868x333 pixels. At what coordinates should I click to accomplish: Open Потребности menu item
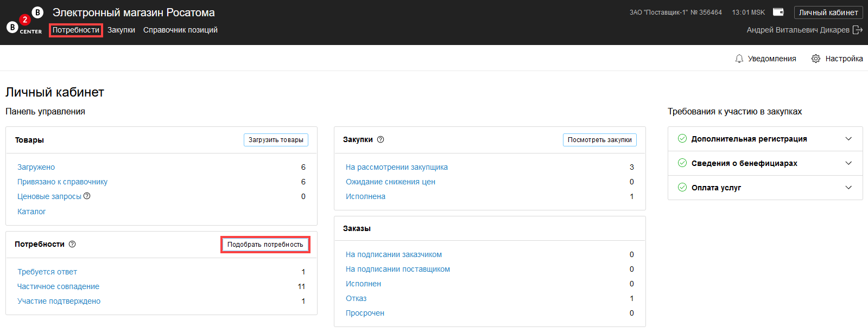[x=76, y=30]
